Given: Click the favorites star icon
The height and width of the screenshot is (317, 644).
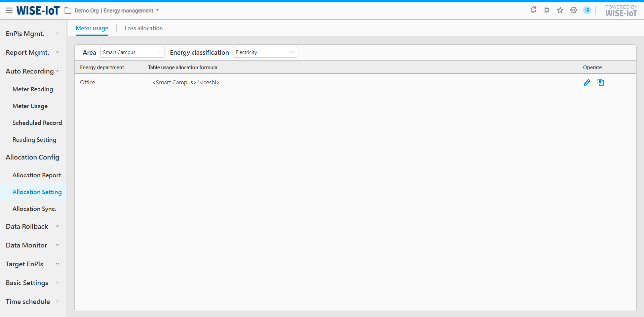Looking at the screenshot, I should 560,10.
